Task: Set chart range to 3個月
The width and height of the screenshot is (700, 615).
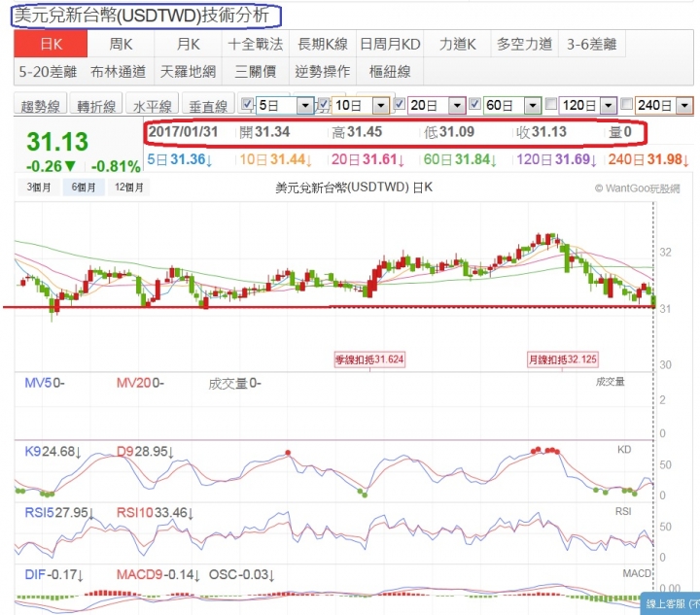Action: click(39, 188)
